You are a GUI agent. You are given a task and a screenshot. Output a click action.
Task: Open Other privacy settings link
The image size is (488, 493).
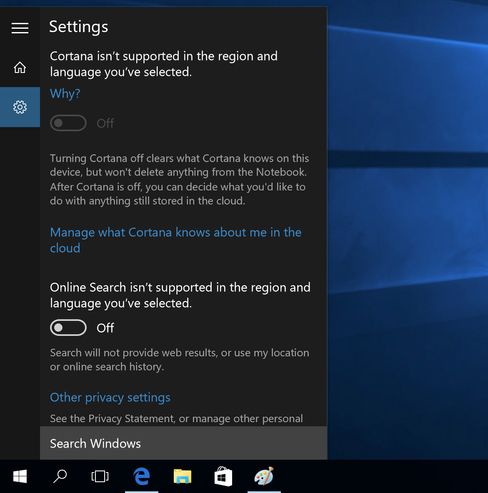(x=110, y=397)
